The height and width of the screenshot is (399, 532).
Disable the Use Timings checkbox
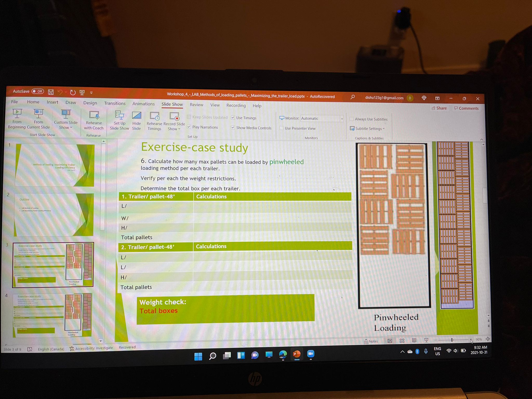click(233, 118)
